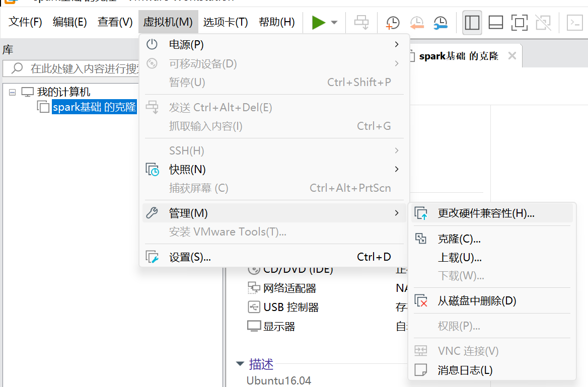This screenshot has width=588, height=387.
Task: Open the 帮助(H) menu
Action: [x=277, y=22]
